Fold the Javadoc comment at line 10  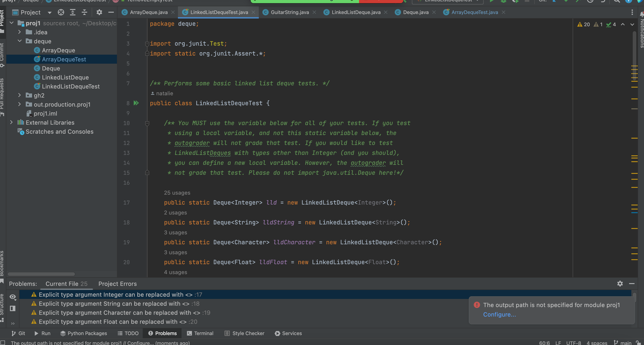tap(147, 123)
